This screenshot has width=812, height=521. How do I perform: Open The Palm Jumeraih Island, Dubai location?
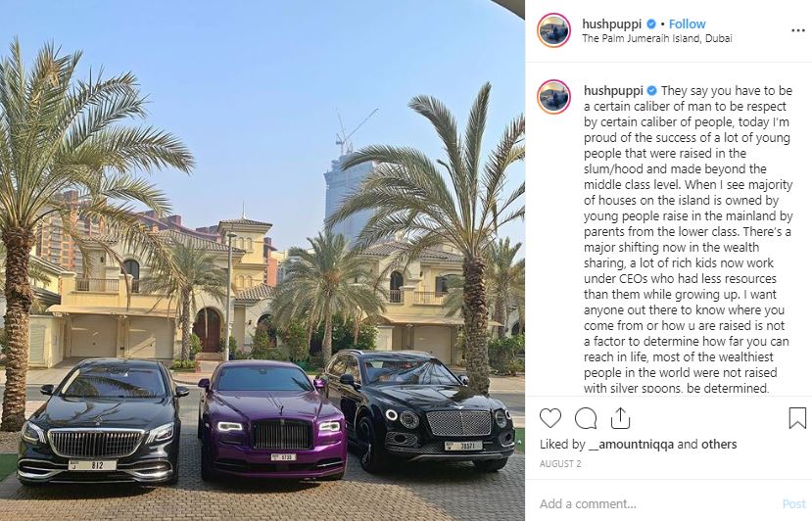click(x=656, y=38)
